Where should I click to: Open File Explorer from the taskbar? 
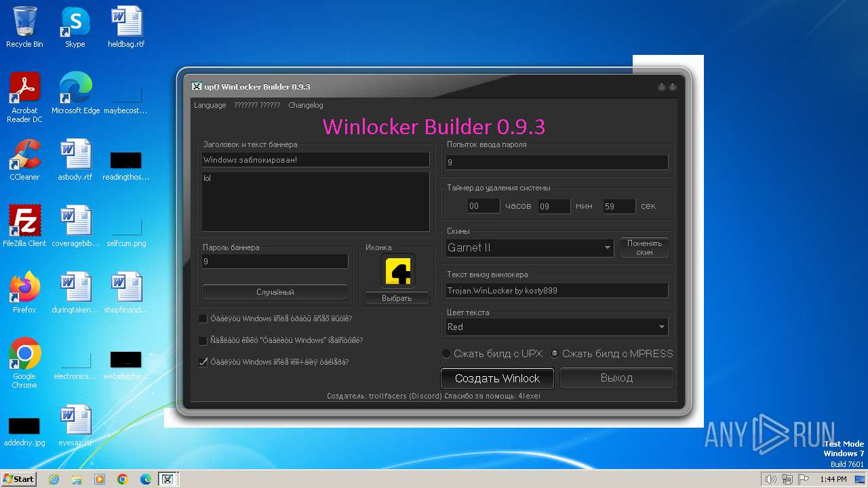tap(77, 479)
